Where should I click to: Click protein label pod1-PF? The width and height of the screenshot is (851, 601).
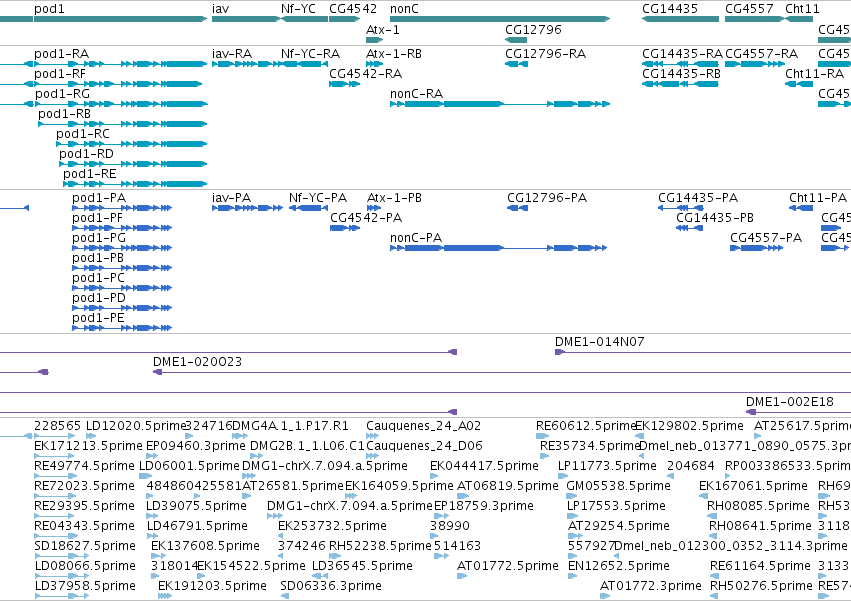click(97, 218)
